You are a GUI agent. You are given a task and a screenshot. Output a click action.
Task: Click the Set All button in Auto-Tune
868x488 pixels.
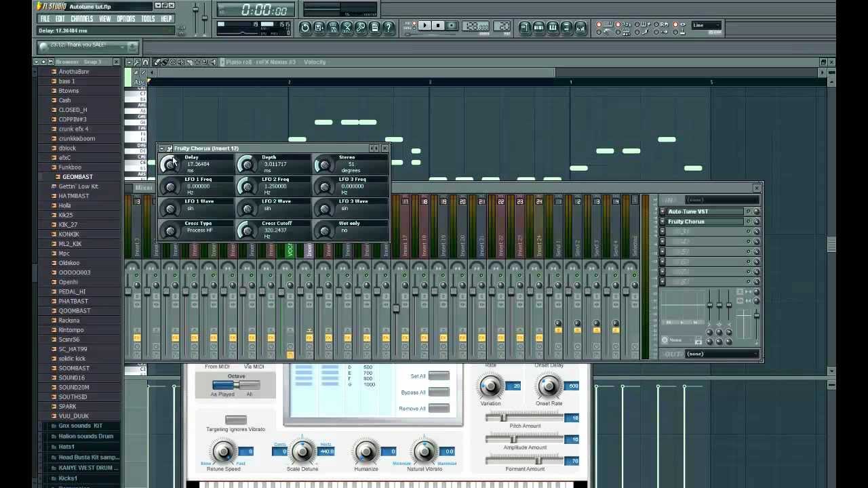(439, 376)
